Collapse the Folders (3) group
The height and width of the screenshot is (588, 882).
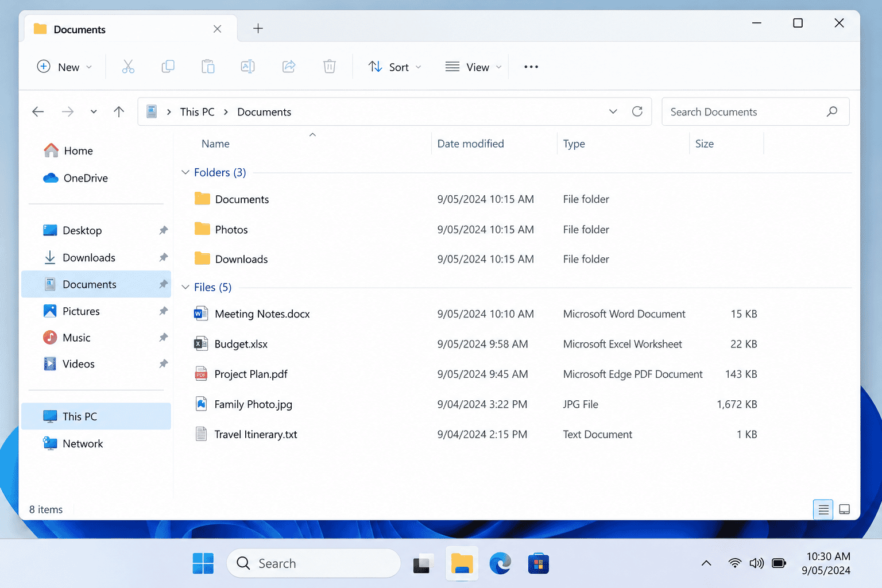point(185,172)
